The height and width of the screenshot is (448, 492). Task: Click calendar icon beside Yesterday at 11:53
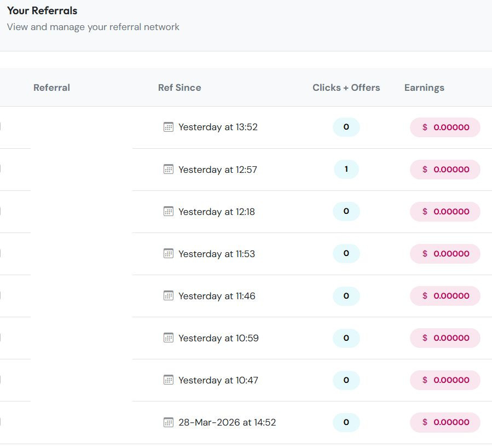click(x=169, y=253)
